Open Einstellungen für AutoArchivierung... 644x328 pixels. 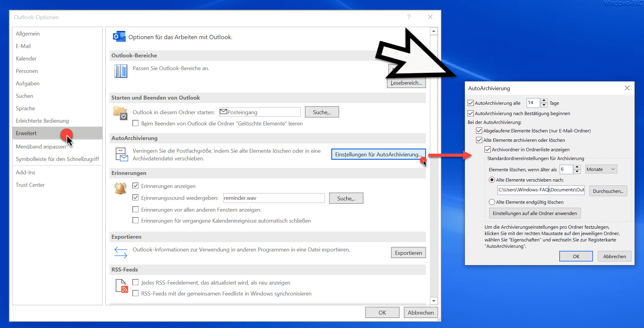378,154
